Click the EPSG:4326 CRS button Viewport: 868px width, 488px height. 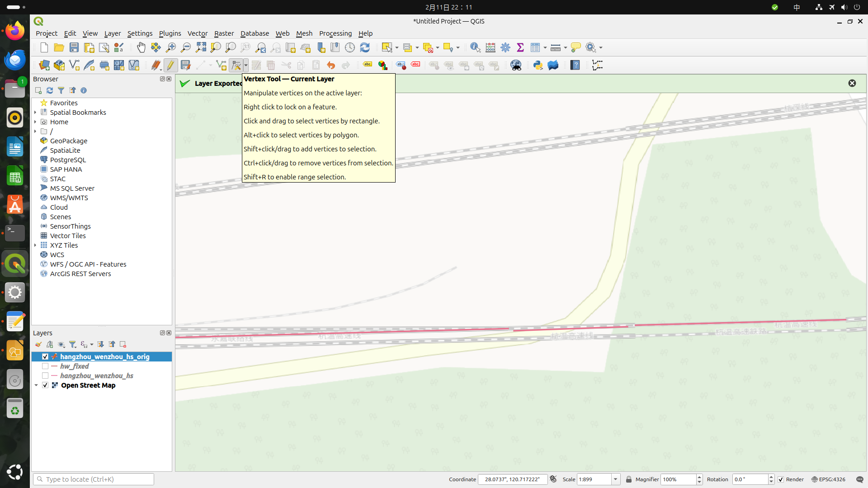828,479
